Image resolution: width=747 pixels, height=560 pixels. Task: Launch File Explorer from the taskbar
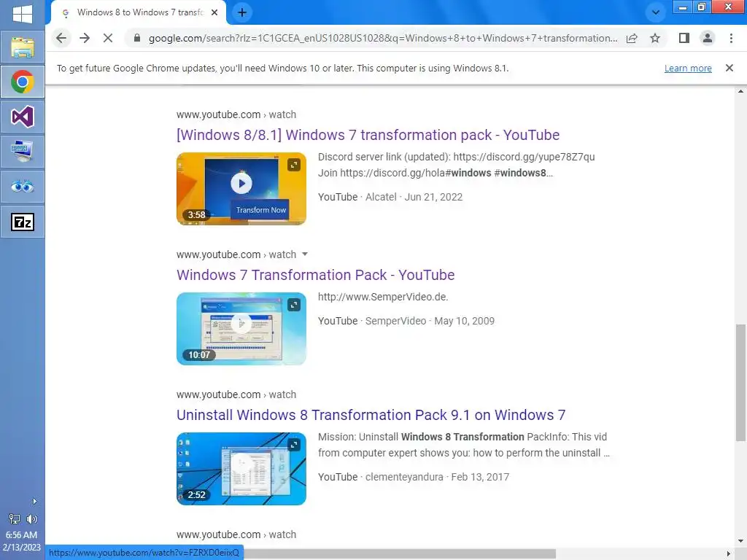23,47
